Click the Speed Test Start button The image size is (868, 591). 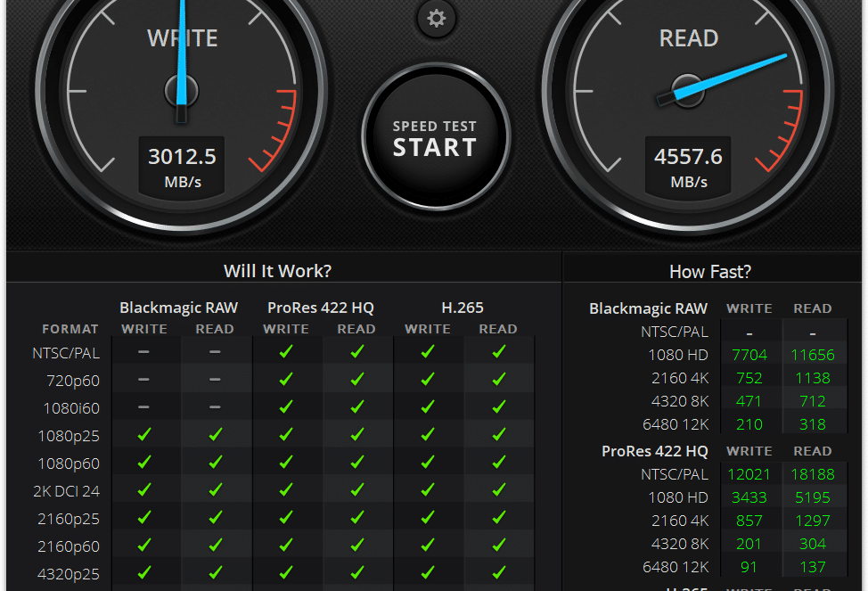436,136
